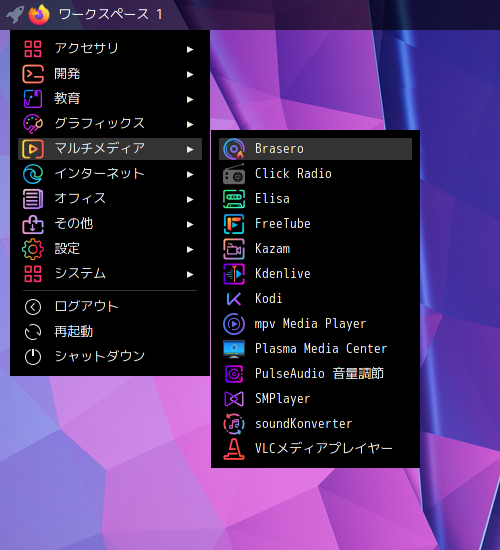The image size is (500, 550).
Task: Open Kodi media center icon
Action: click(234, 299)
